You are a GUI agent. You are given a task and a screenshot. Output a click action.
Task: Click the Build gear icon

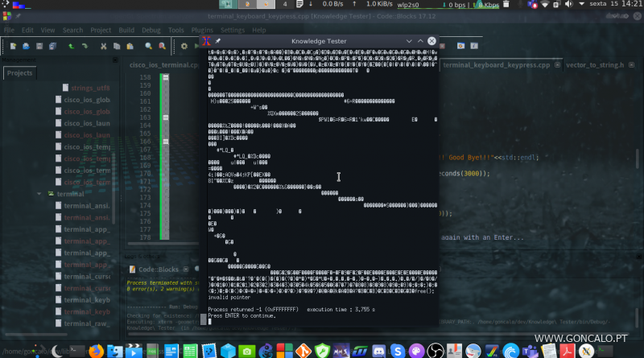(184, 46)
